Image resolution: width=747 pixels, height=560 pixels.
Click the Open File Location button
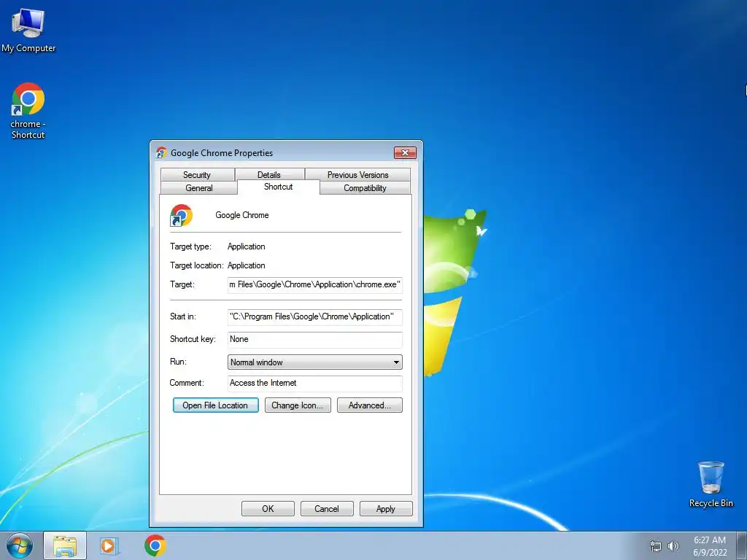215,405
